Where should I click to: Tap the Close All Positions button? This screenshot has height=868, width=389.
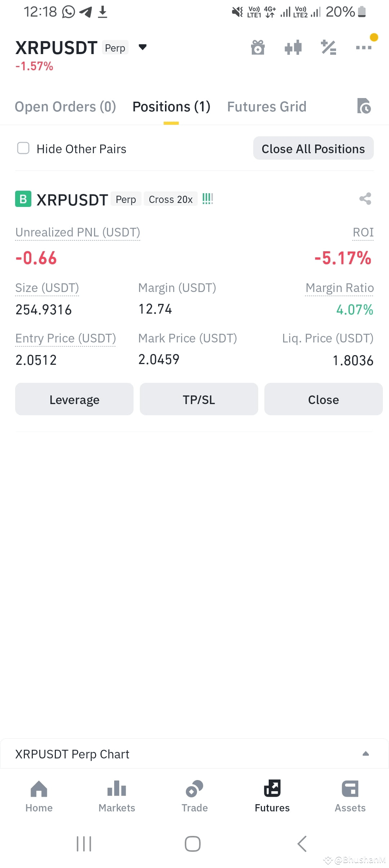pos(313,148)
